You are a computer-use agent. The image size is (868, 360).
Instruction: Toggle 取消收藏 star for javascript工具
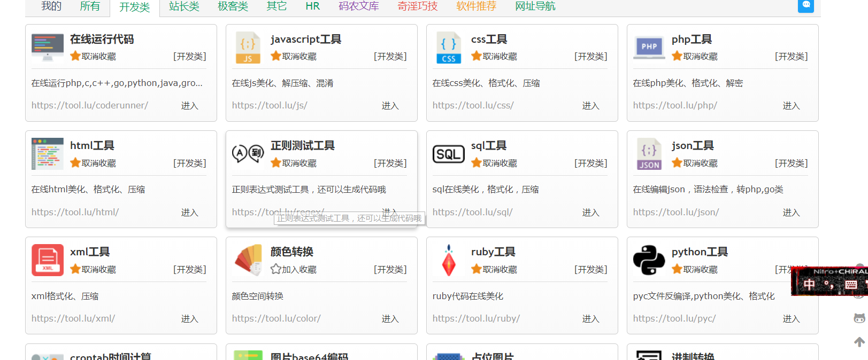294,56
